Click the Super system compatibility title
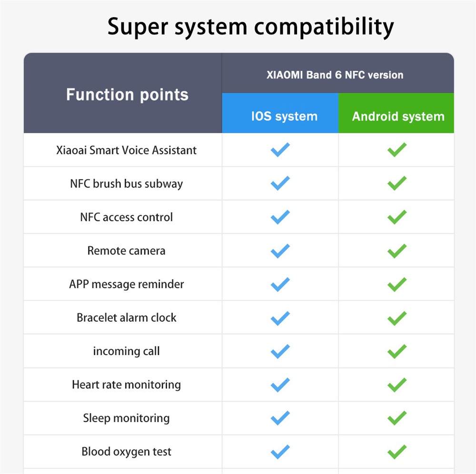 pyautogui.click(x=250, y=27)
